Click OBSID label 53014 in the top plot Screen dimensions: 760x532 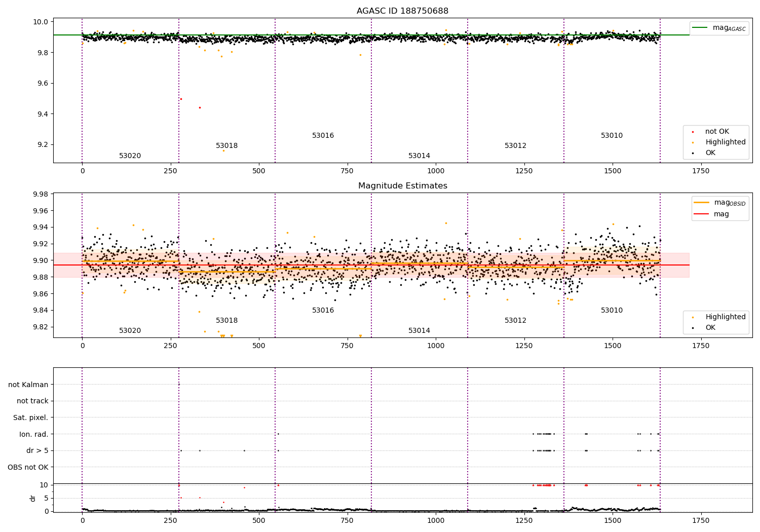click(x=419, y=156)
